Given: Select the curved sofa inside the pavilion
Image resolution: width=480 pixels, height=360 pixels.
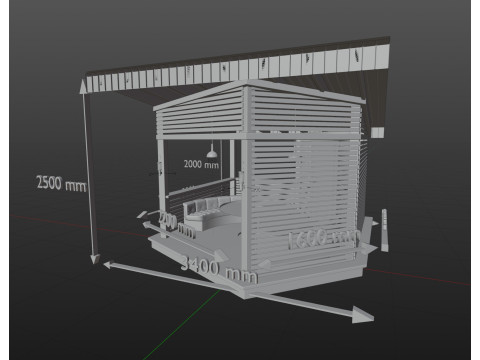Looking at the screenshot, I should (x=211, y=212).
